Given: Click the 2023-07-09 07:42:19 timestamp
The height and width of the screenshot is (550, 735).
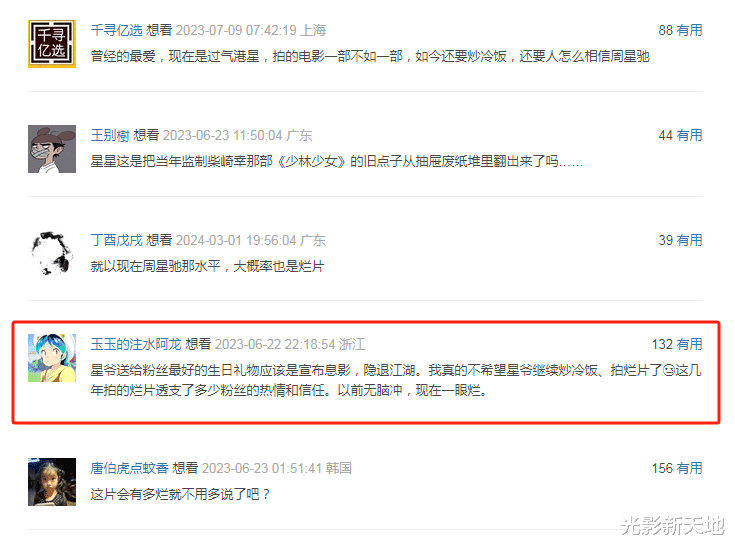Looking at the screenshot, I should point(236,30).
